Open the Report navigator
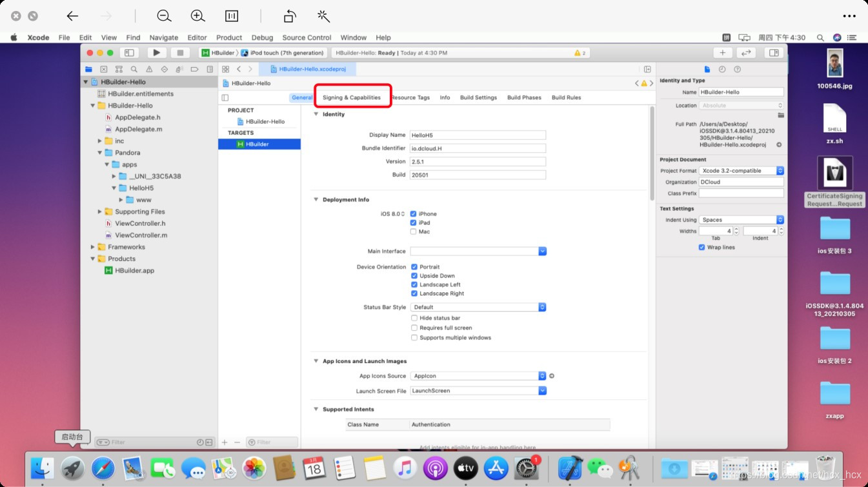 (x=210, y=69)
